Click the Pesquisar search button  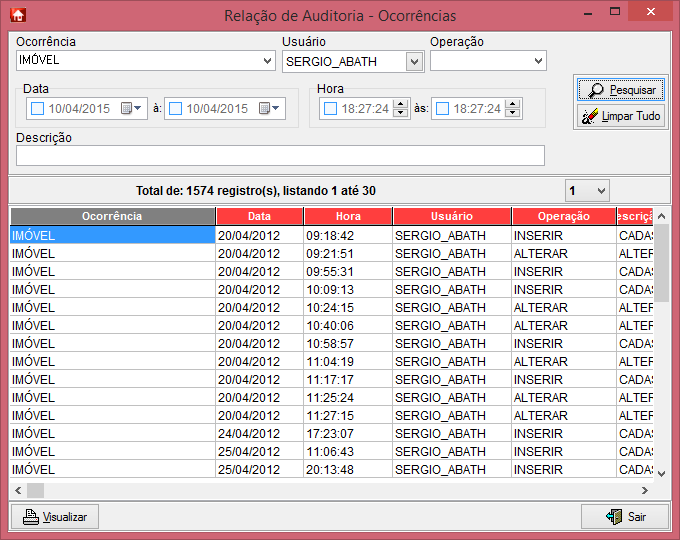coord(620,90)
